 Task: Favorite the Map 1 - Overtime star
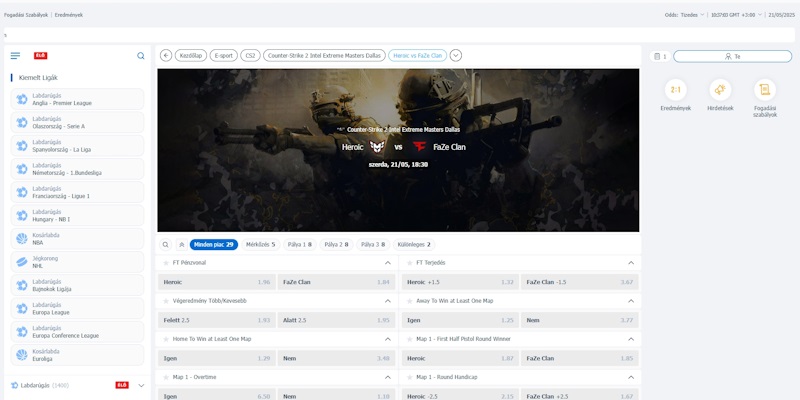point(166,377)
